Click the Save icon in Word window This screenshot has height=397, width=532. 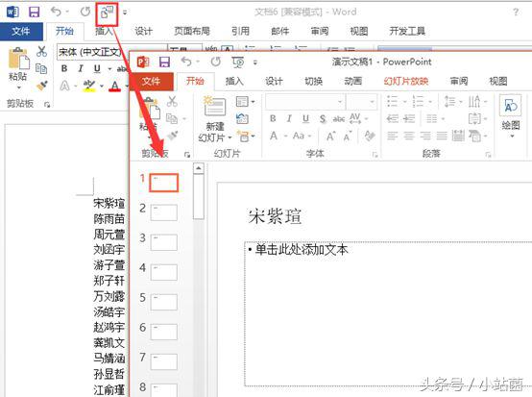[34, 12]
